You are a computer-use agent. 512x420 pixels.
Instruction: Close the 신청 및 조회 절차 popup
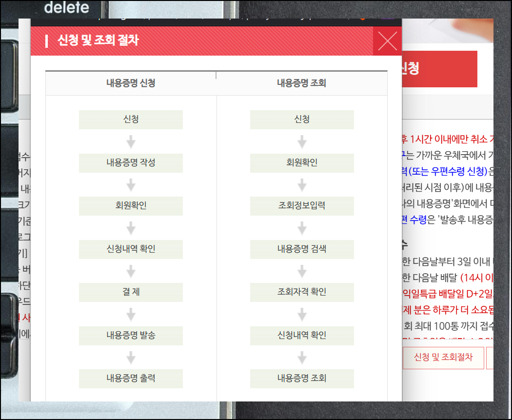point(387,41)
